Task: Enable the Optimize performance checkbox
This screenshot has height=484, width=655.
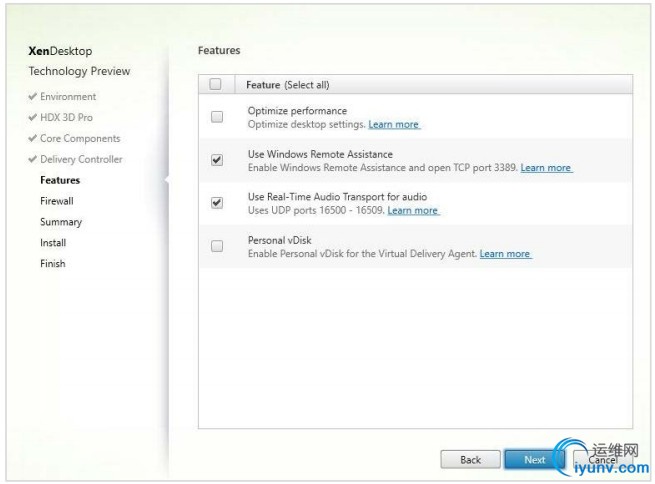Action: point(217,117)
